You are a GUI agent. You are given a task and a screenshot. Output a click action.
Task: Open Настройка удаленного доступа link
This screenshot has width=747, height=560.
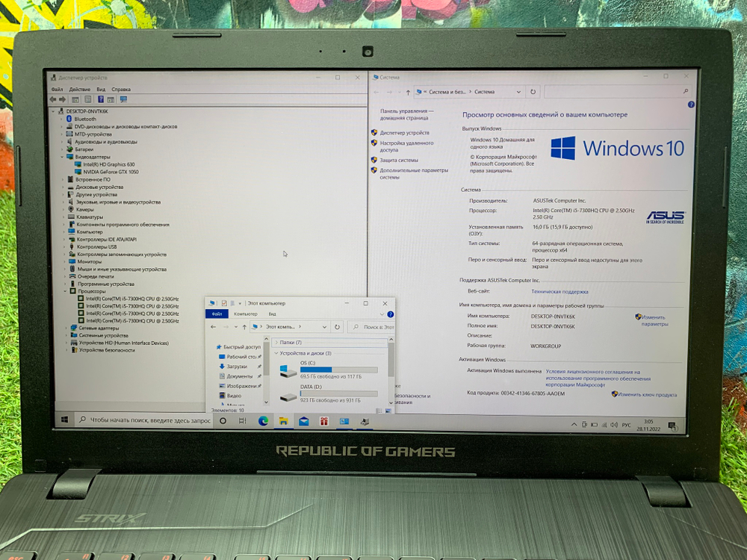coord(406,146)
